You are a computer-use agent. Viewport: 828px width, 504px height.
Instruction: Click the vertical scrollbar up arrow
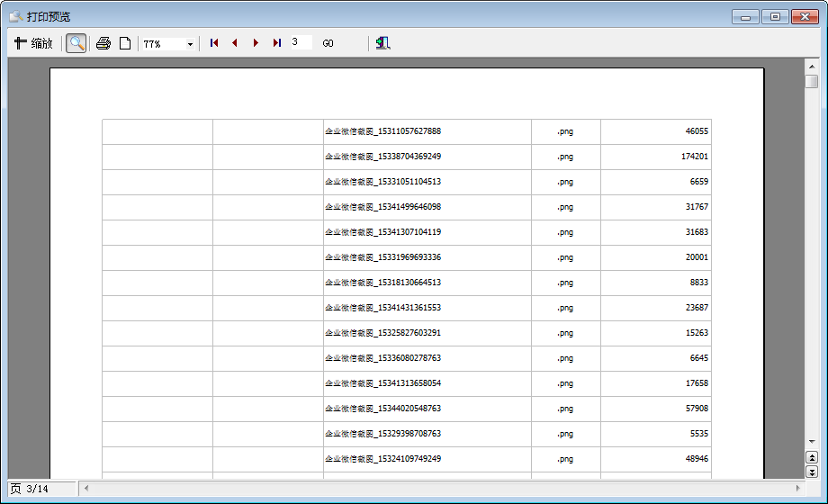click(812, 66)
